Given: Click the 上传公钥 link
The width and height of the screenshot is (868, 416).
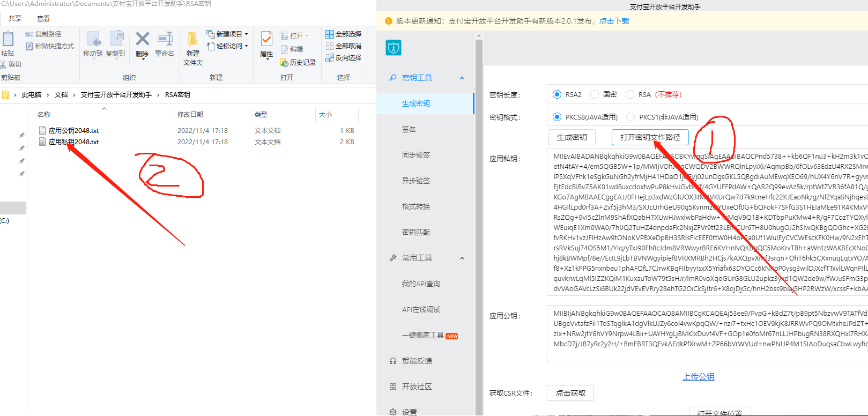Looking at the screenshot, I should click(x=699, y=377).
